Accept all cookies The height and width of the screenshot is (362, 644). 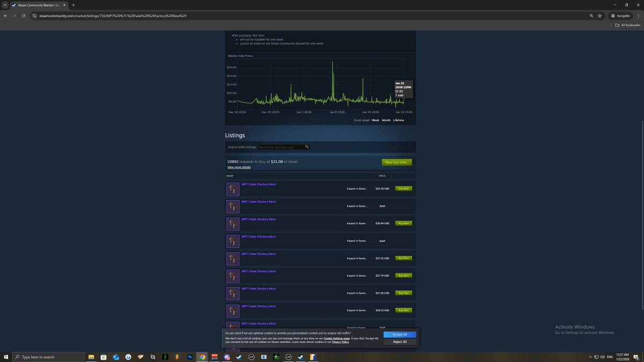click(399, 334)
